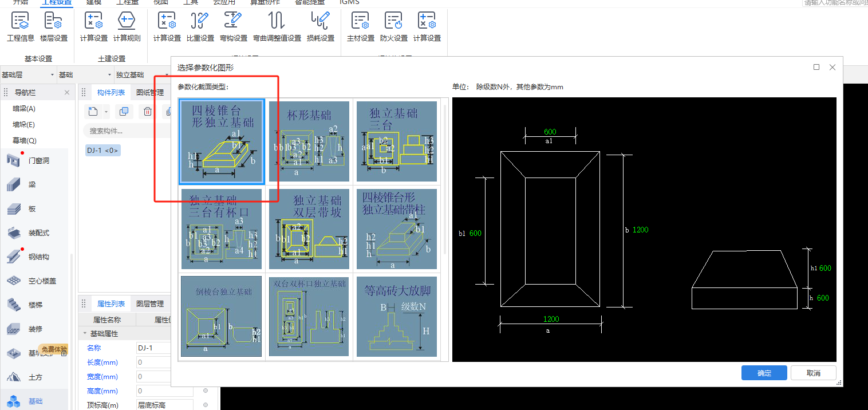Open the 基础层 floor dropdown
The height and width of the screenshot is (410, 868).
click(28, 75)
